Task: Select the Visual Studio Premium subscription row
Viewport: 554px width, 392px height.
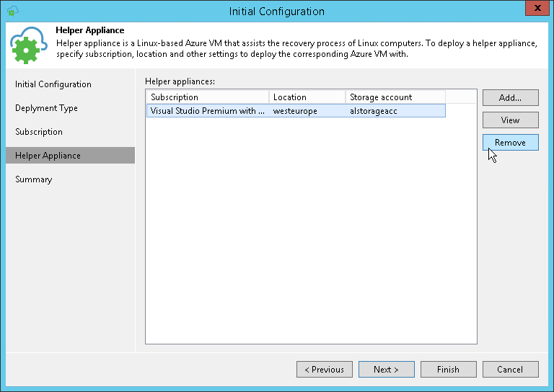Action: point(208,111)
